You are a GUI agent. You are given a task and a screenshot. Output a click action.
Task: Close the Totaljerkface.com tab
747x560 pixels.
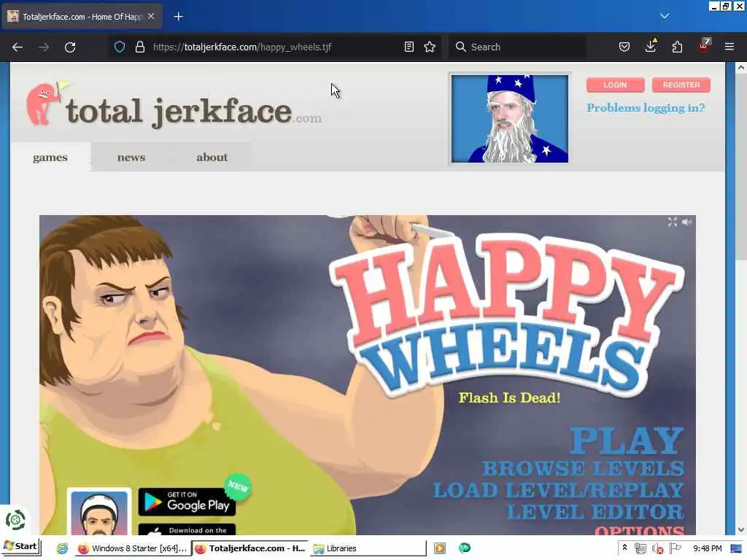pos(151,16)
